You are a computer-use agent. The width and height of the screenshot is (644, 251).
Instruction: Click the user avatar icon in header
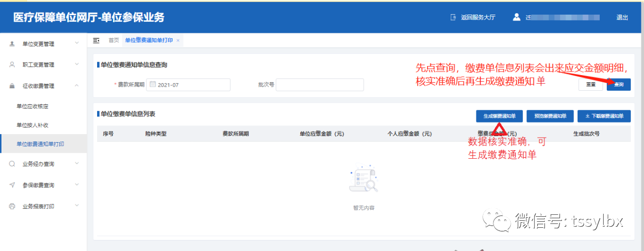[516, 17]
